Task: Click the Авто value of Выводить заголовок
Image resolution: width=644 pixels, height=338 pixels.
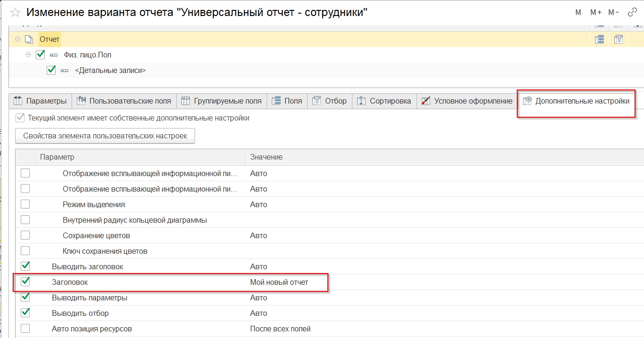Action: (259, 266)
